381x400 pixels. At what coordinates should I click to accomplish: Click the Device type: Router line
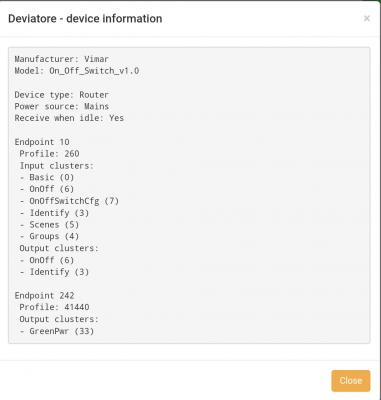(x=62, y=95)
